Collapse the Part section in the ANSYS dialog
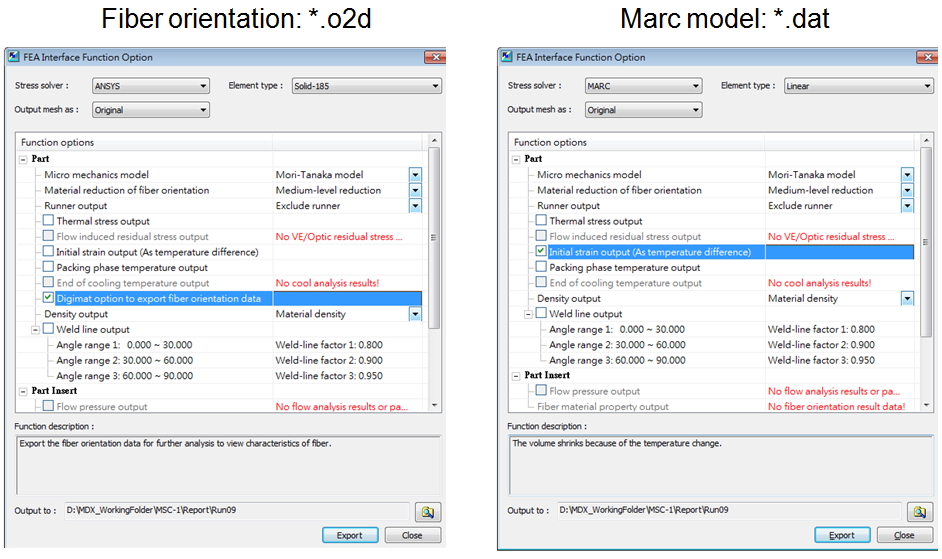942x559 pixels. [23, 159]
